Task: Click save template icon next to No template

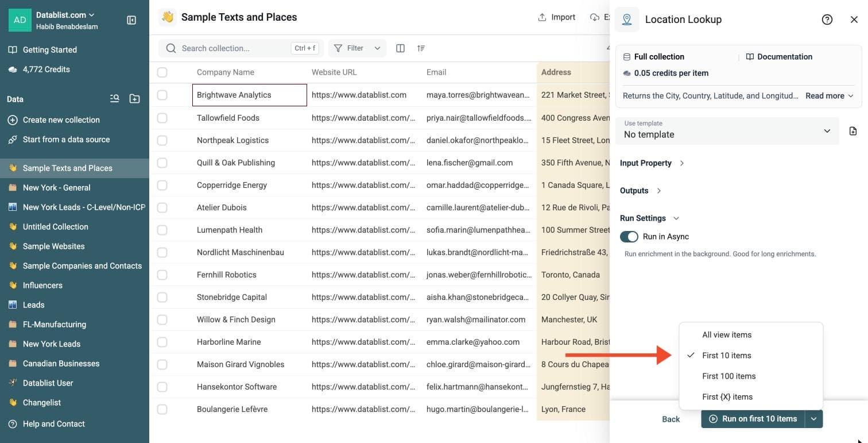Action: pos(853,131)
